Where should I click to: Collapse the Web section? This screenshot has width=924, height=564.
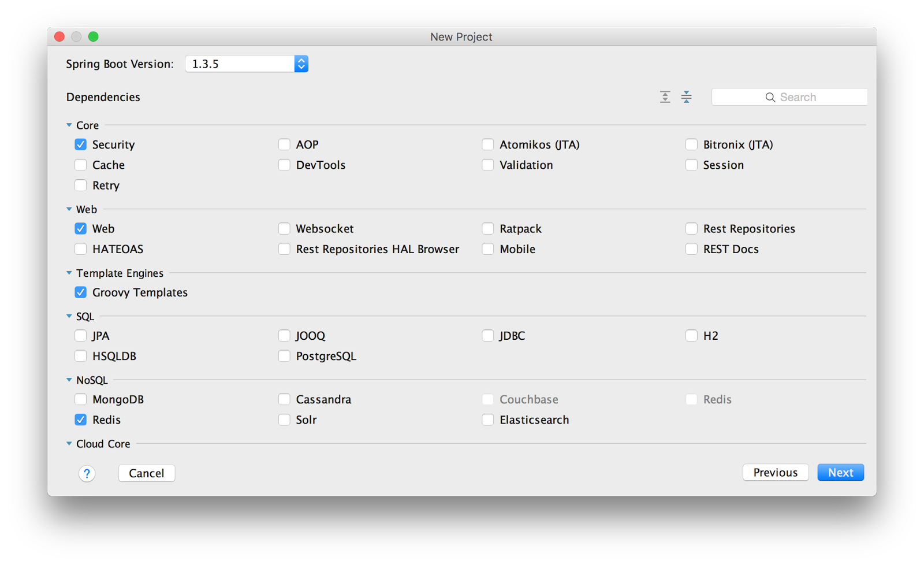pyautogui.click(x=69, y=209)
